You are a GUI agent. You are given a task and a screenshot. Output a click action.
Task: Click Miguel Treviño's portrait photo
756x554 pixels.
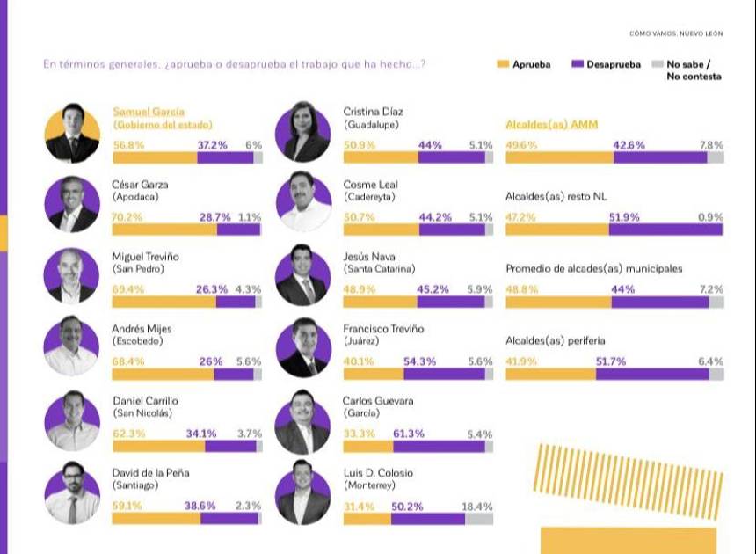(x=72, y=276)
